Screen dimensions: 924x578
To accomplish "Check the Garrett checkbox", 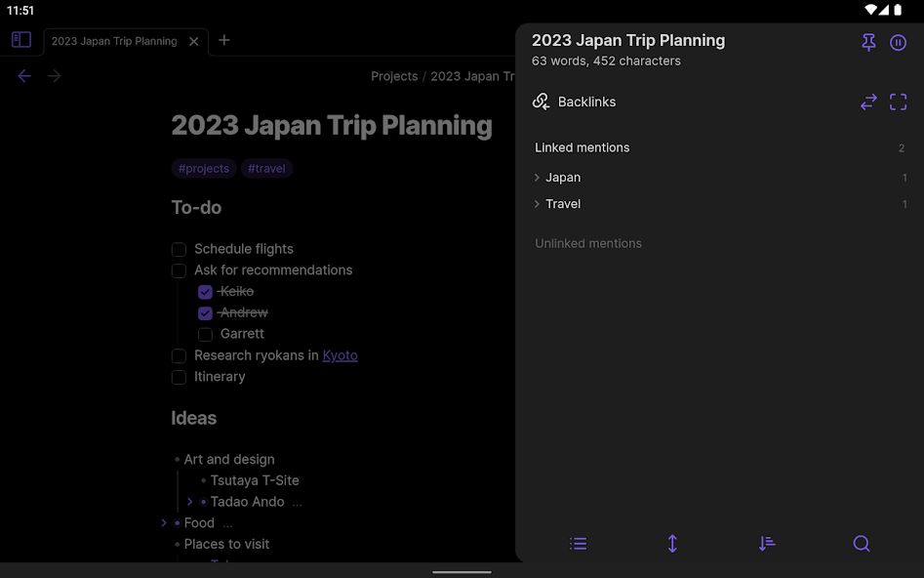I will click(x=205, y=335).
